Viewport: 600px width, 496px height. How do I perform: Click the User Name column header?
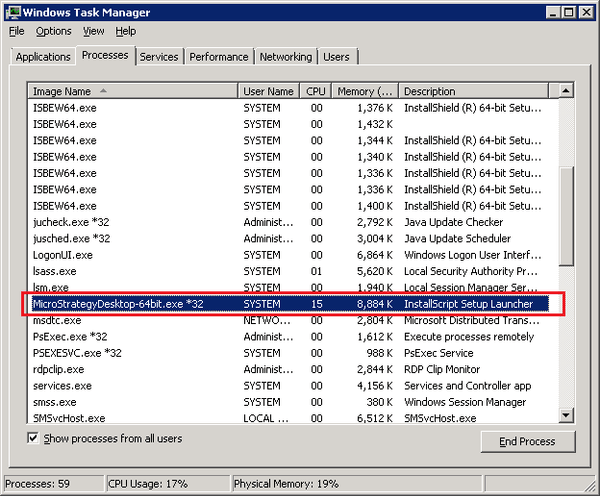269,91
